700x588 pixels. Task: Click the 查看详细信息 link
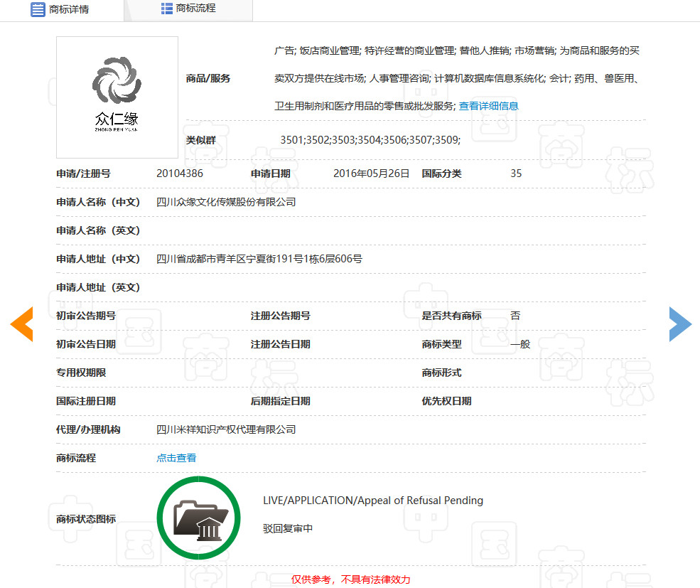click(488, 106)
